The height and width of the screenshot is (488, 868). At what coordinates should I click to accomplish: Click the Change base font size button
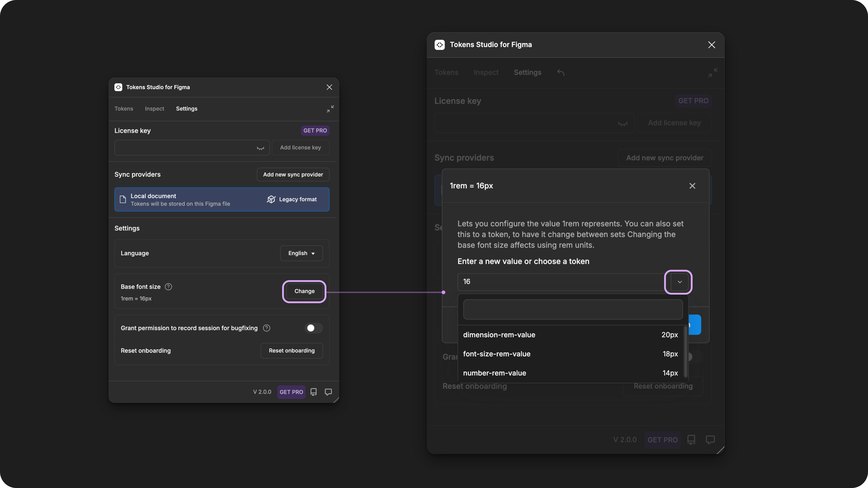coord(304,291)
